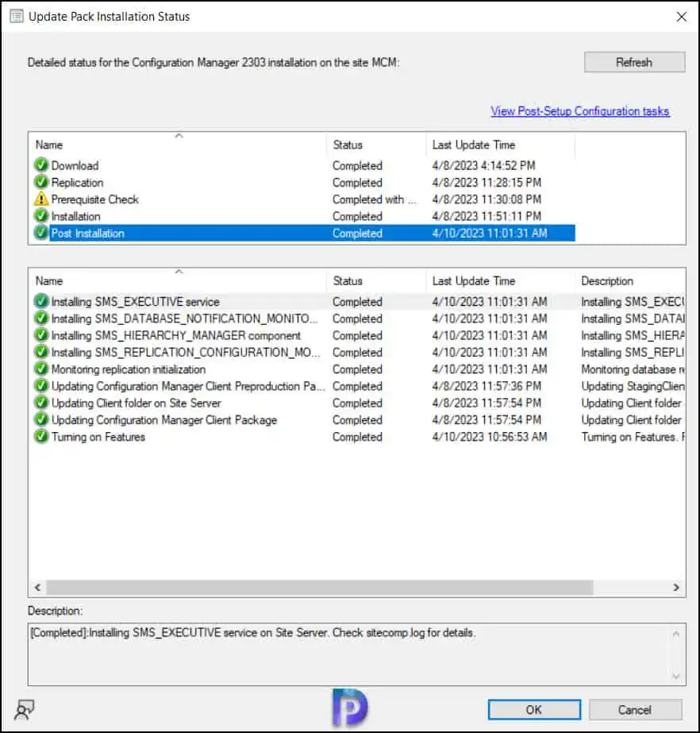Click the time 4/8/2023 4:14:52 PM
Image resolution: width=700 pixels, height=733 pixels.
[x=483, y=165]
